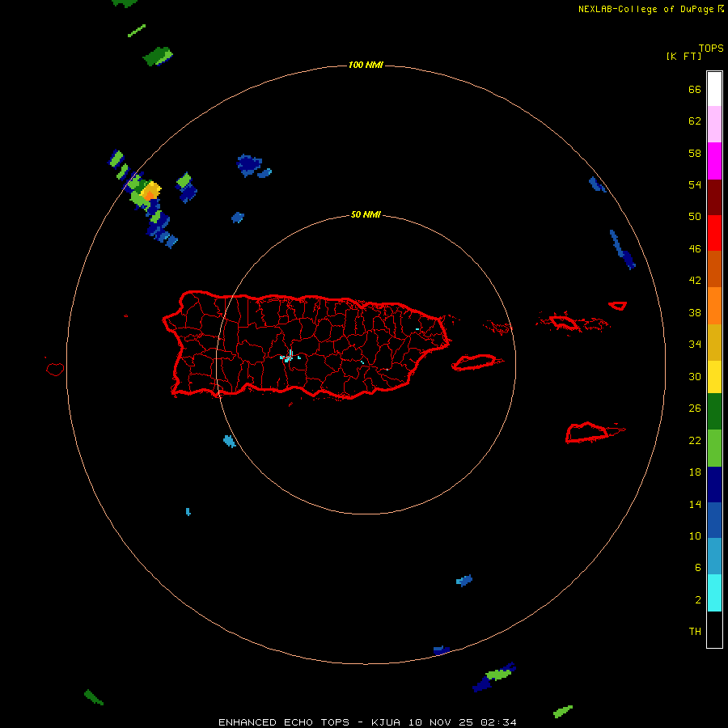The width and height of the screenshot is (728, 728).
Task: Click the '54' legend value
Action: coord(695,184)
